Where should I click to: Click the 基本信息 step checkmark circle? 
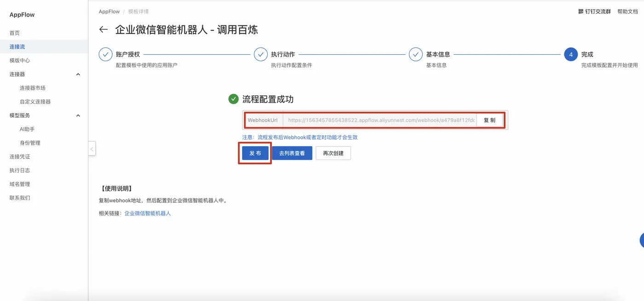coord(416,54)
